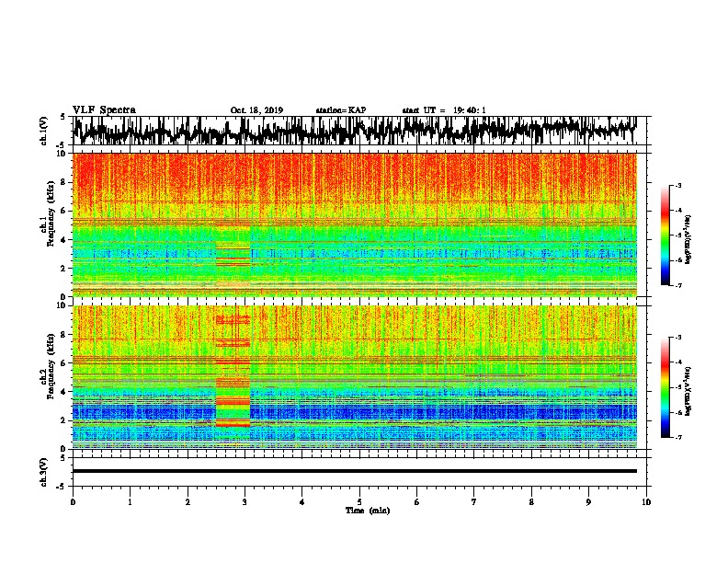Click the ch.3(V) axis label
The width and height of the screenshot is (728, 563).
(44, 472)
